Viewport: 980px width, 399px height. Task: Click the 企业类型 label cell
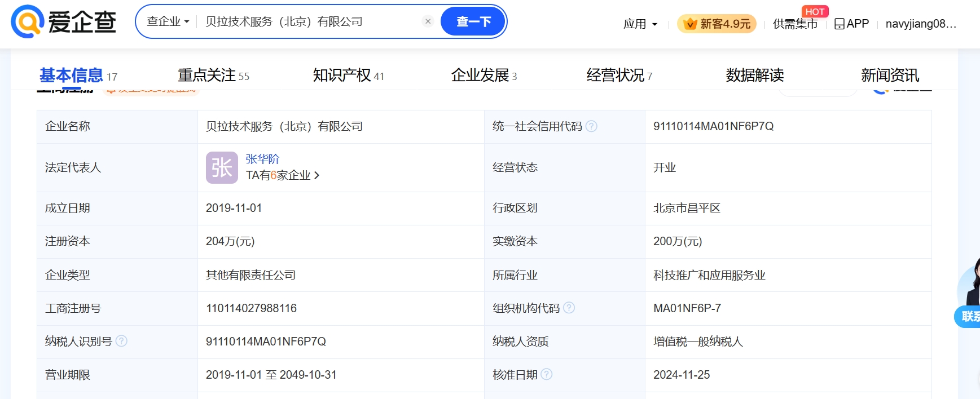[x=117, y=275]
